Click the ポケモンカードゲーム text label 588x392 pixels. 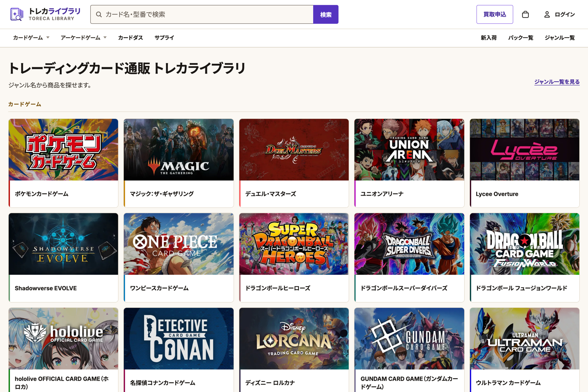click(x=42, y=194)
